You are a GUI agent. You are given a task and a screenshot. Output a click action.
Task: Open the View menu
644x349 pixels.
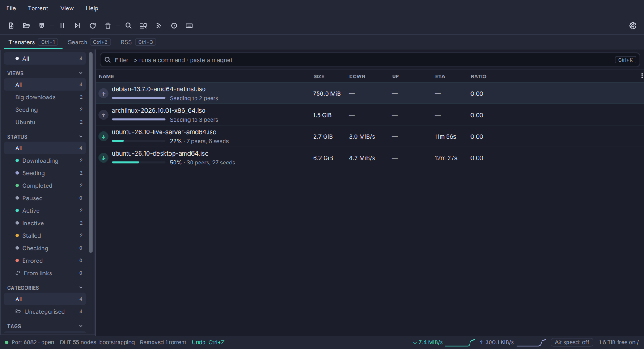tap(67, 8)
